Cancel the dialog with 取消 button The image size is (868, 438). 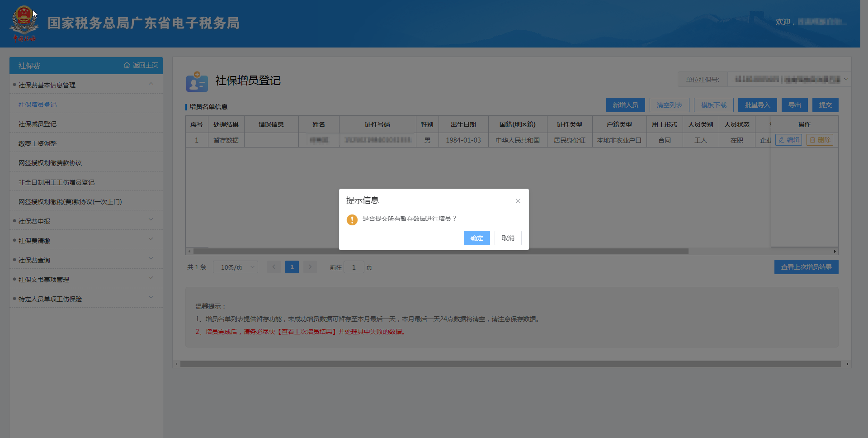(x=508, y=238)
